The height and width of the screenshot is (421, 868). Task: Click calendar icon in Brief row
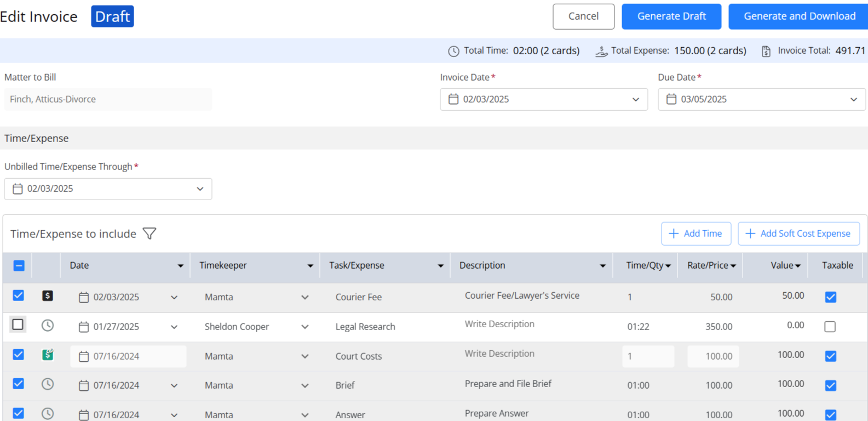pos(84,385)
